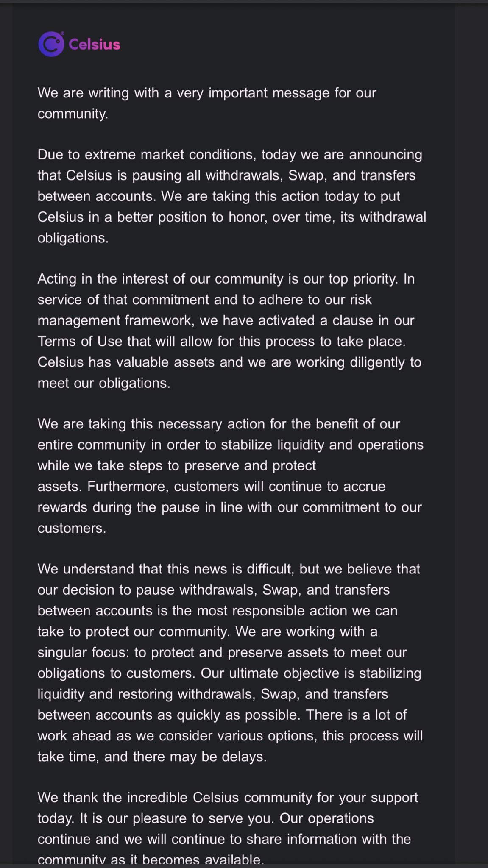The width and height of the screenshot is (488, 868).
Task: Click the small registered trademark symbol on the logo
Action: coord(62,33)
